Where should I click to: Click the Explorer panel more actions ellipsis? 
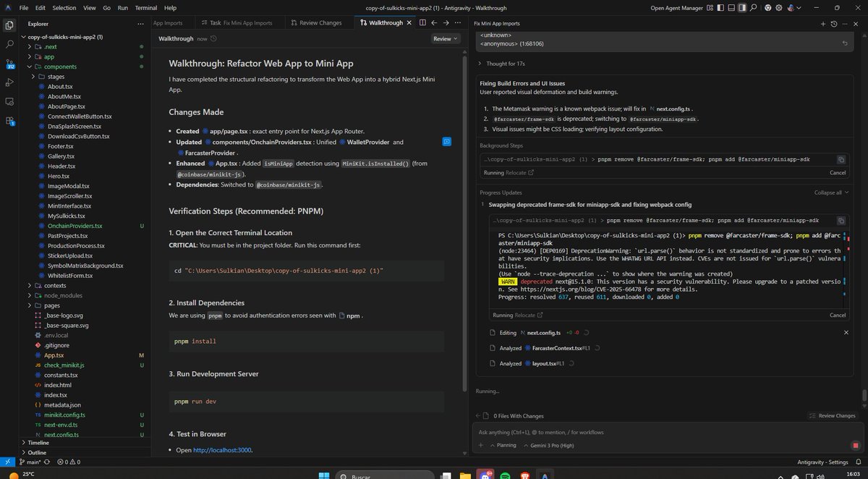coord(142,23)
